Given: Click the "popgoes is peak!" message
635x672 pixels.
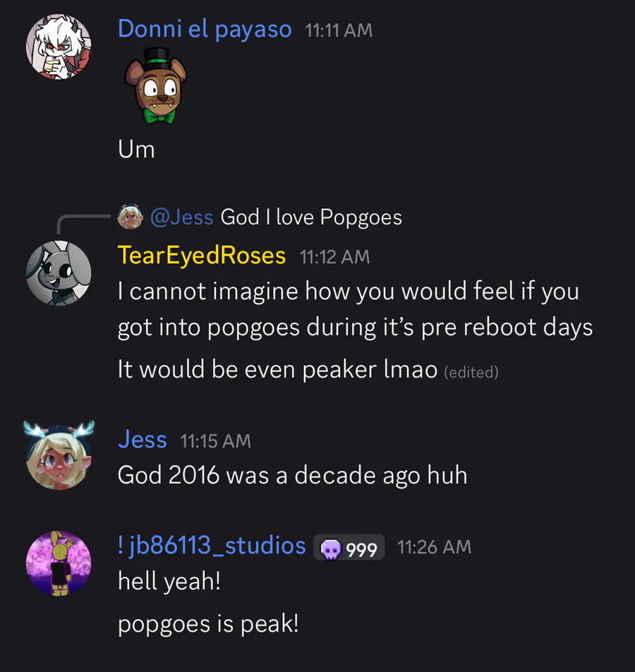Looking at the screenshot, I should [x=208, y=624].
